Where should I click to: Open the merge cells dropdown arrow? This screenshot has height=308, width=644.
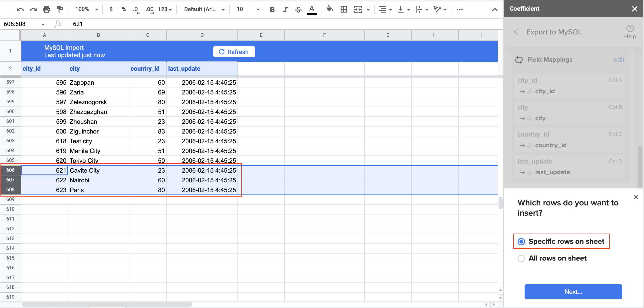tap(368, 9)
